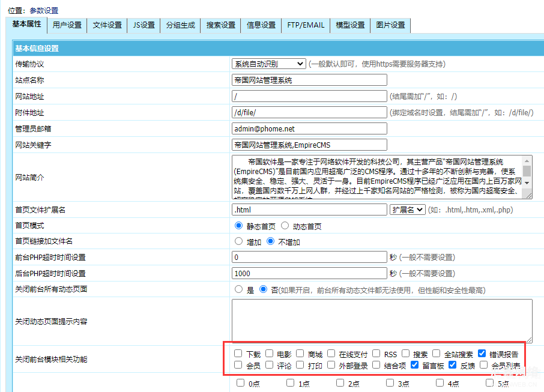Open the FTP/EMAIL tab
Viewport: 544px width, 392px height.
click(x=306, y=25)
